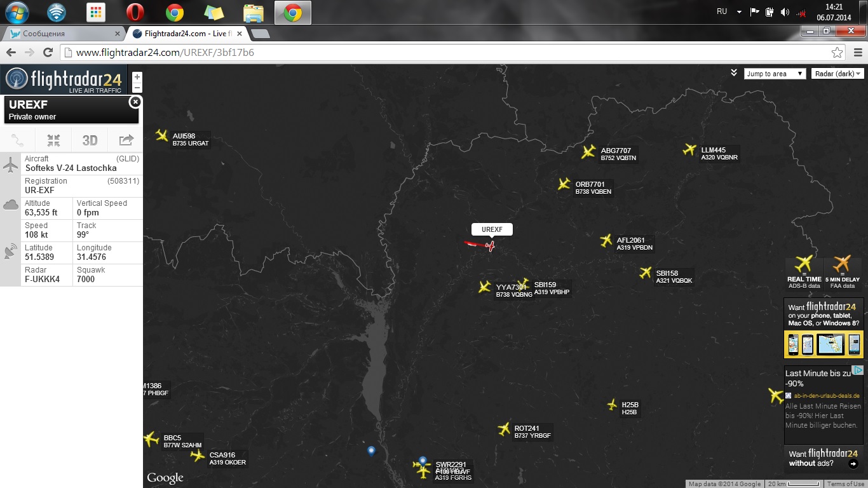Click the Terms of Use link
The image size is (868, 488).
(845, 484)
